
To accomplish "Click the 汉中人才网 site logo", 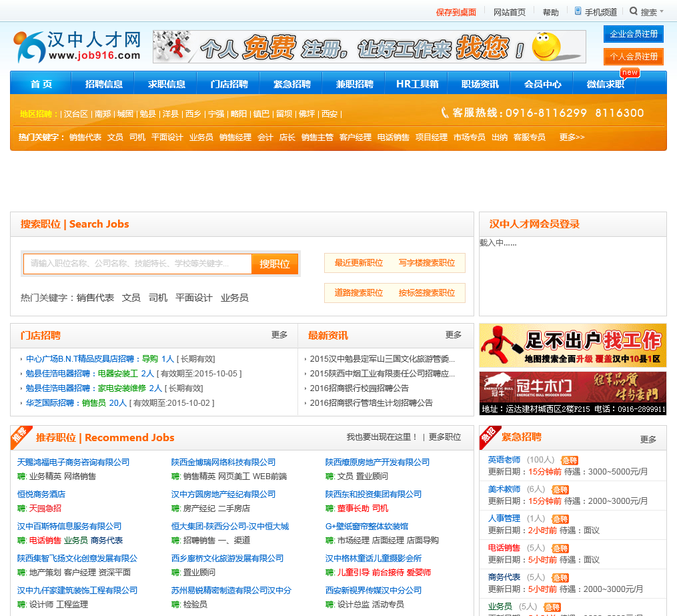I will [78, 46].
